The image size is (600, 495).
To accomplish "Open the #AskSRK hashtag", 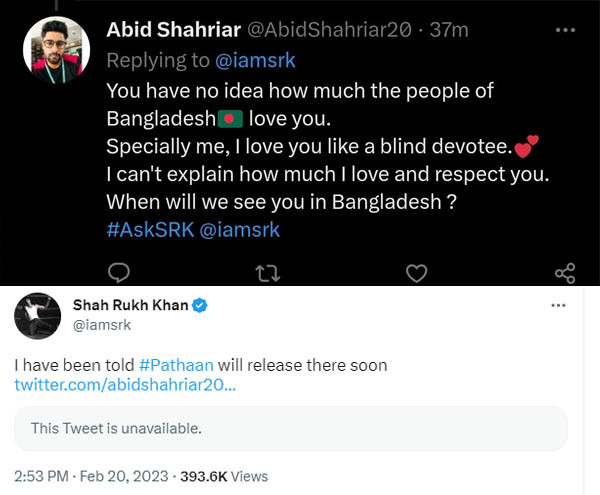I will coord(143,230).
